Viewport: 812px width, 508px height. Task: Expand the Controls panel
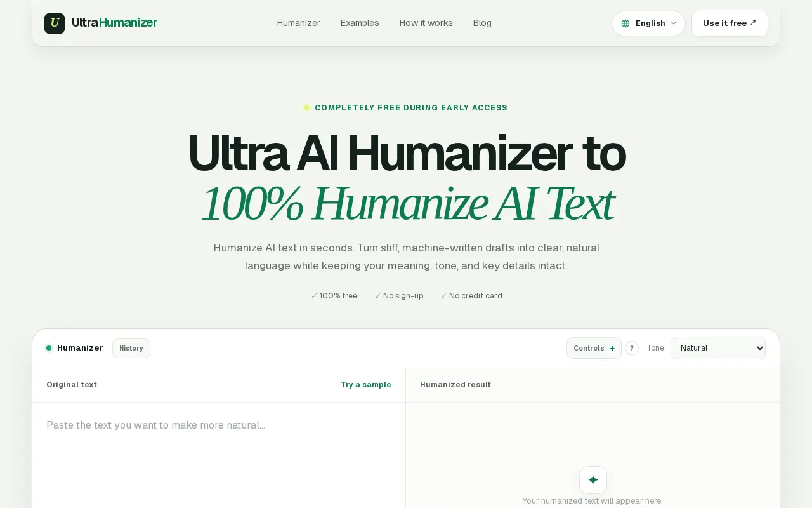(594, 348)
